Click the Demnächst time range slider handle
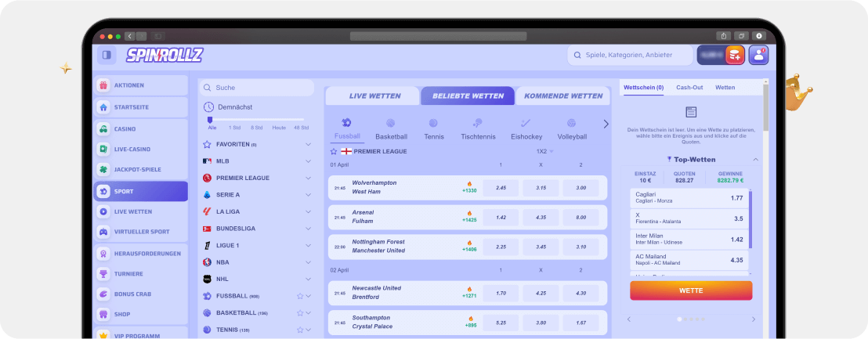This screenshot has width=868, height=339. (210, 120)
